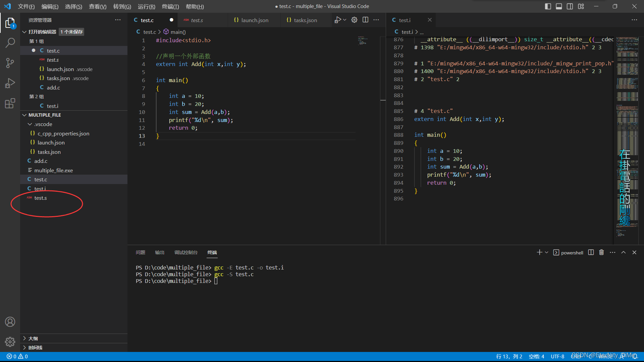Click UTF-8 encoding in status bar

(x=557, y=356)
